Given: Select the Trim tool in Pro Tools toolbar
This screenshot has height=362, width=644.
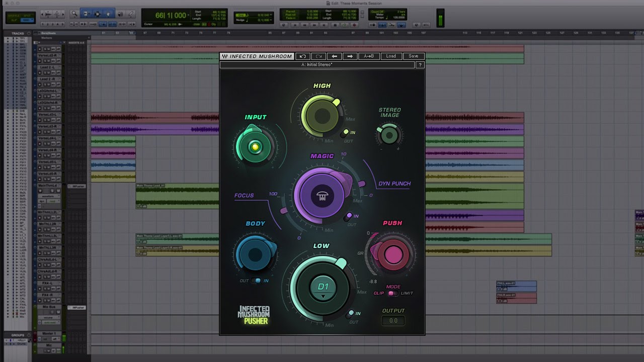Looking at the screenshot, I should 86,14.
